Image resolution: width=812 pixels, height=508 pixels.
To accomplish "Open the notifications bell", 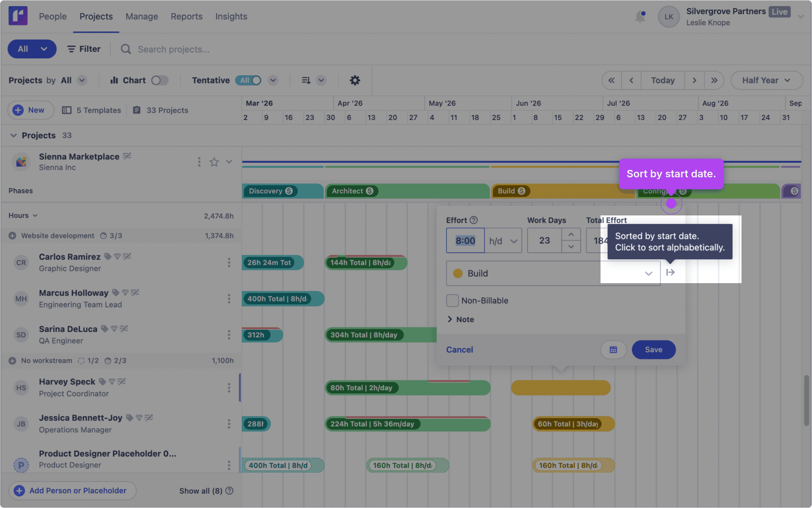I will [x=640, y=16].
